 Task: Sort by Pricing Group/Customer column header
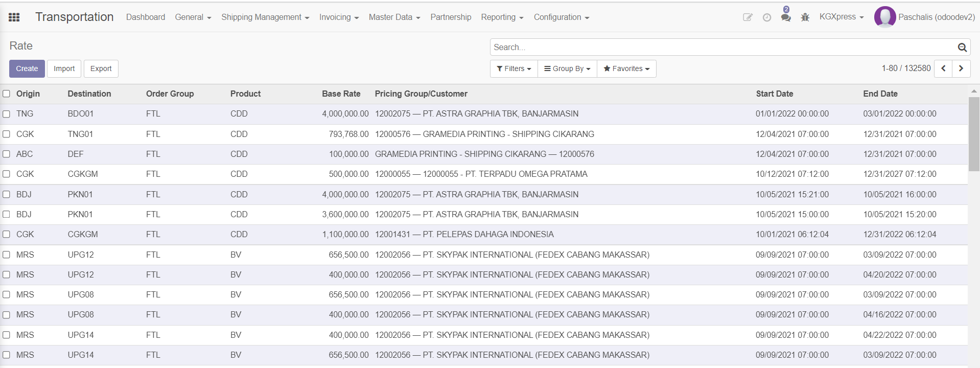[x=421, y=94]
